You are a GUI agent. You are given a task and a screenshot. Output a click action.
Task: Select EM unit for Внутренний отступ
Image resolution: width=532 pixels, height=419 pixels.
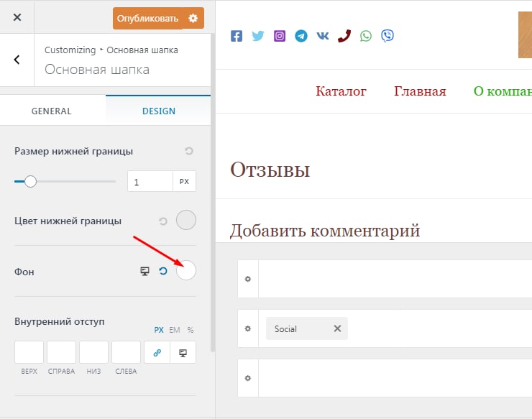coord(175,330)
